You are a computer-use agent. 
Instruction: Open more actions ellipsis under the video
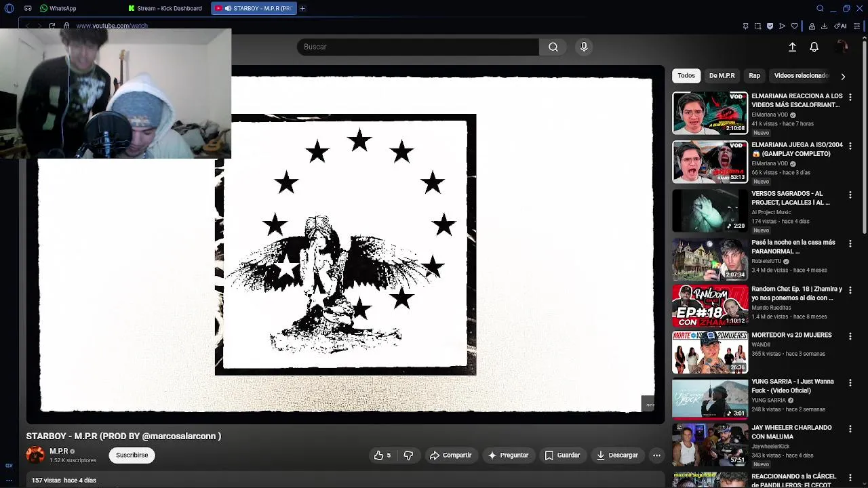656,455
